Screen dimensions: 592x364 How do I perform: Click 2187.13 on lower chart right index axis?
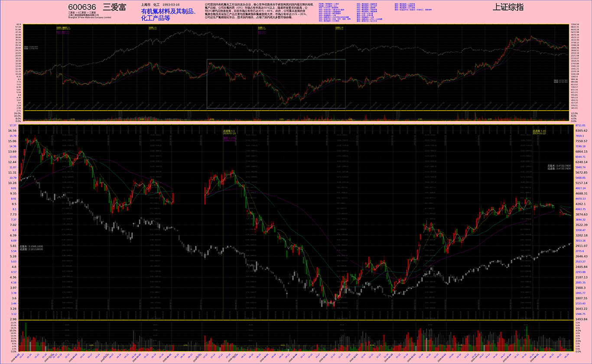582,277
